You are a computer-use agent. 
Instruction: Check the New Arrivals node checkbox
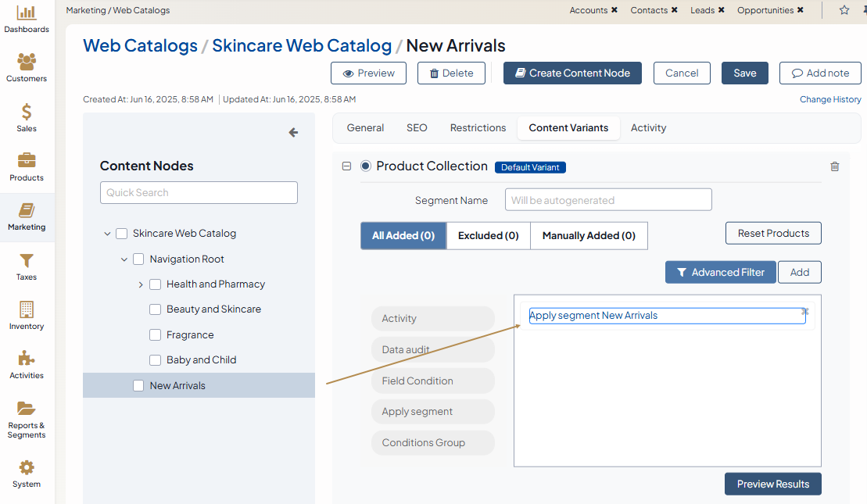pyautogui.click(x=138, y=385)
